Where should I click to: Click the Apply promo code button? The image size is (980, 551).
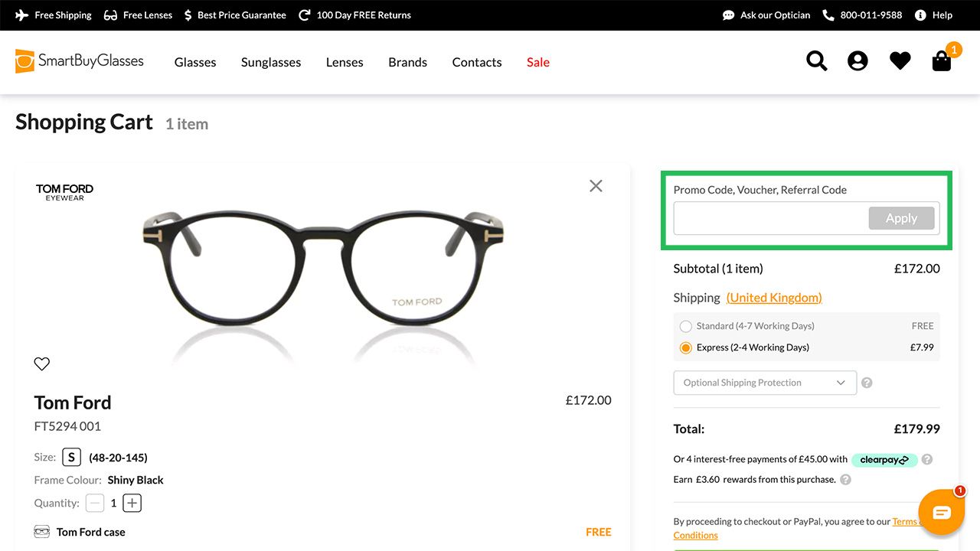click(901, 218)
